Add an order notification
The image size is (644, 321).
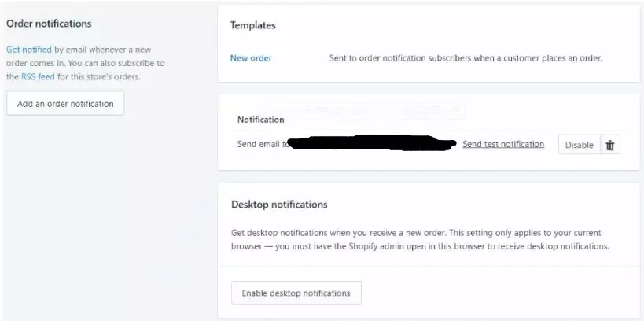pos(65,104)
